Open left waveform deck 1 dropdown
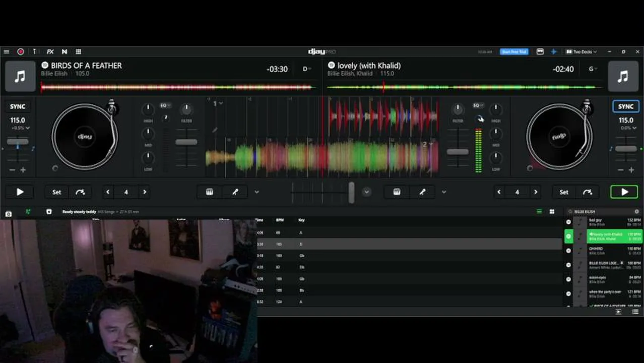Viewport: 644px width, 363px height. click(217, 103)
